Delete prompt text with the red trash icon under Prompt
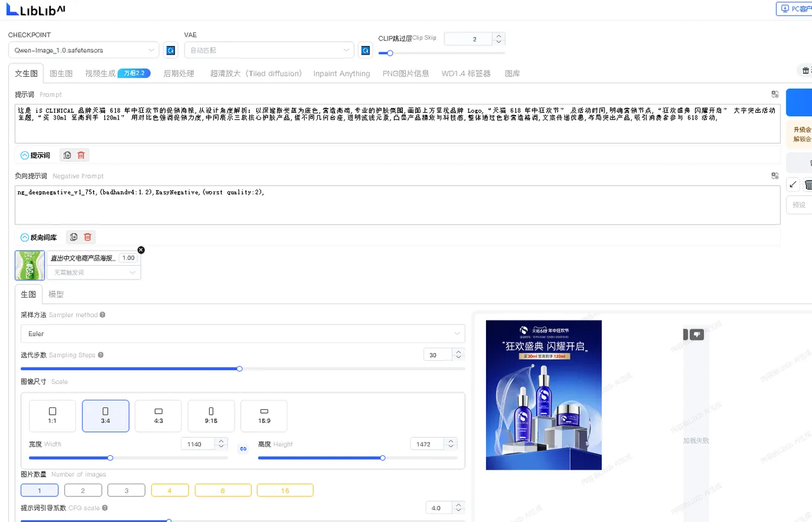This screenshot has height=522, width=812. click(x=81, y=155)
